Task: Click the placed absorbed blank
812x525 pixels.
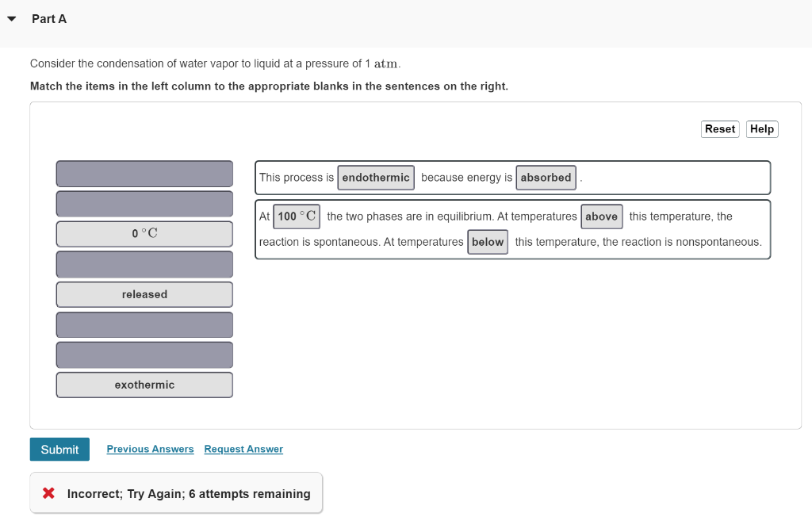Action: [x=546, y=178]
